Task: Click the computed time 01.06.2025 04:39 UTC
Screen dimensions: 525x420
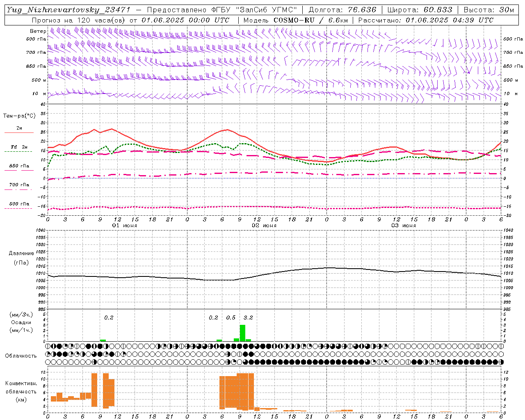Action: coord(450,20)
